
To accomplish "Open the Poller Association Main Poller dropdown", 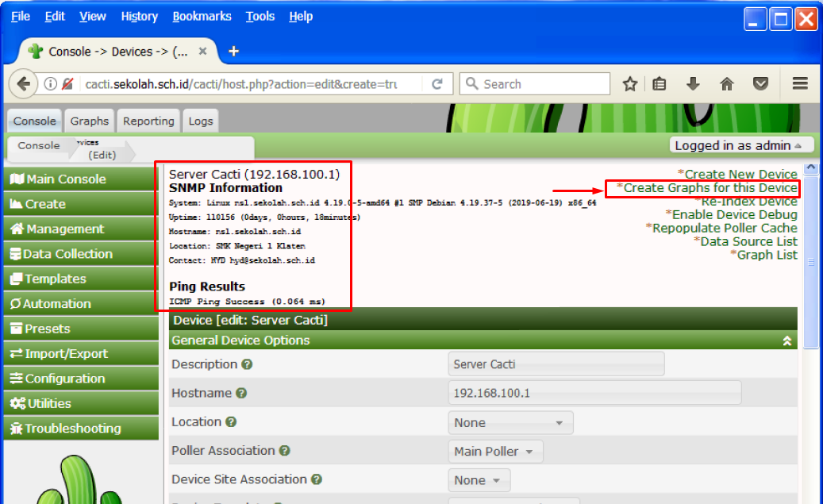I will pos(495,452).
